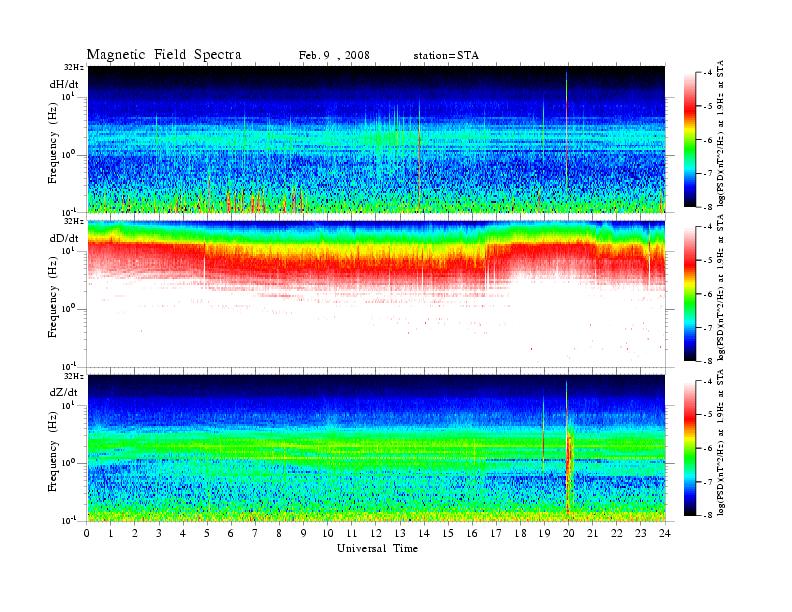Click the red burst at hour 20 in dZ/dt

pos(569,470)
